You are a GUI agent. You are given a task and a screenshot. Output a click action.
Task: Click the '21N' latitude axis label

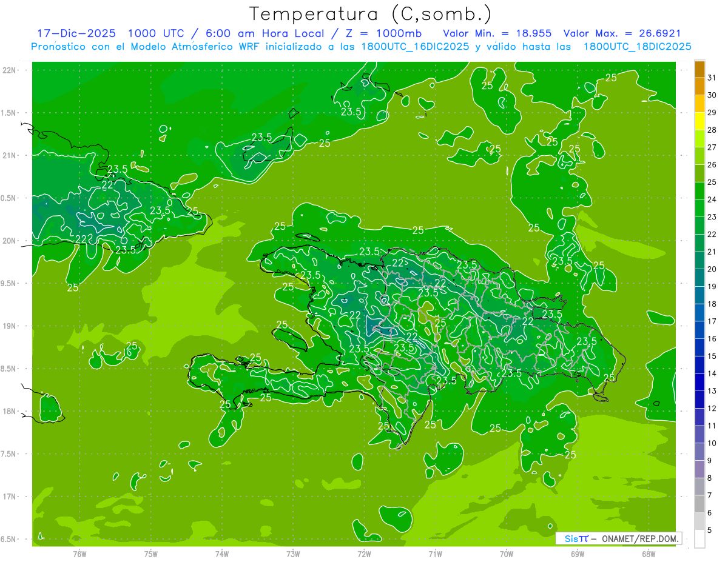pyautogui.click(x=9, y=156)
